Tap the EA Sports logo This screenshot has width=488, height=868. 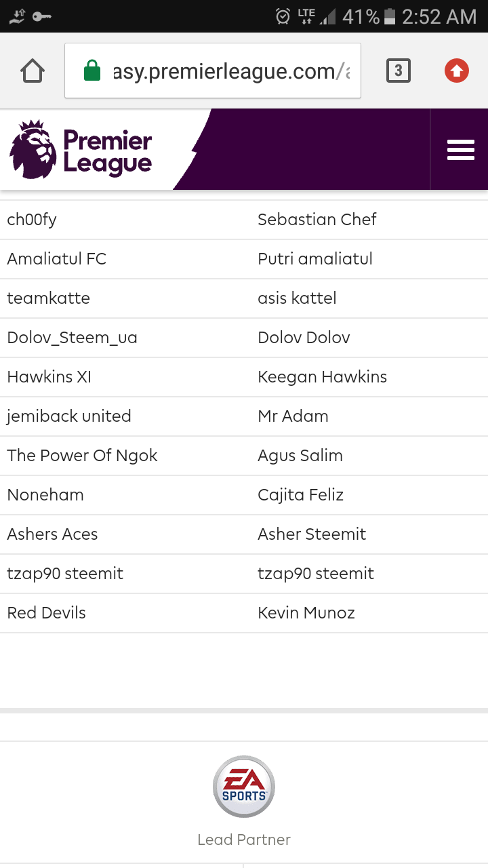tap(244, 787)
